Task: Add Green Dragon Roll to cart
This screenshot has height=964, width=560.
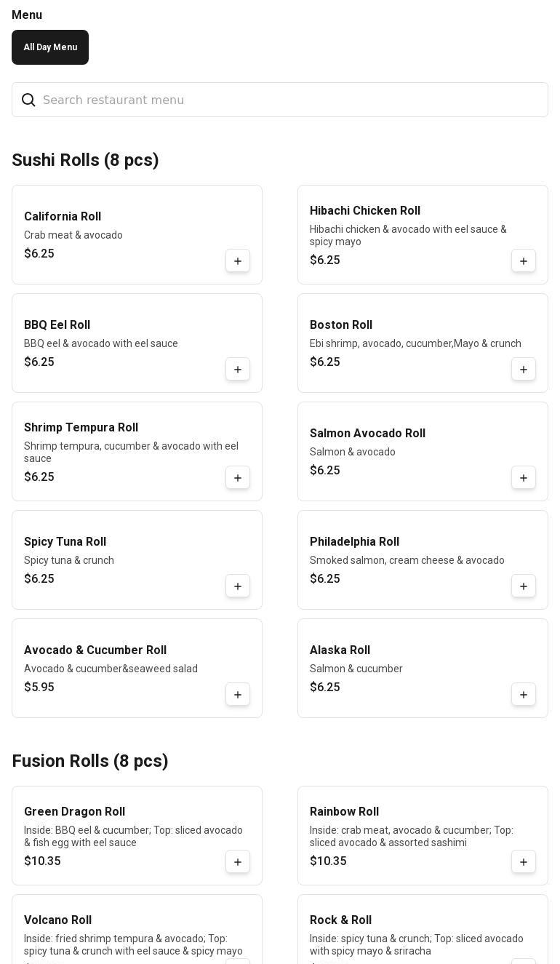Action: coord(238,862)
